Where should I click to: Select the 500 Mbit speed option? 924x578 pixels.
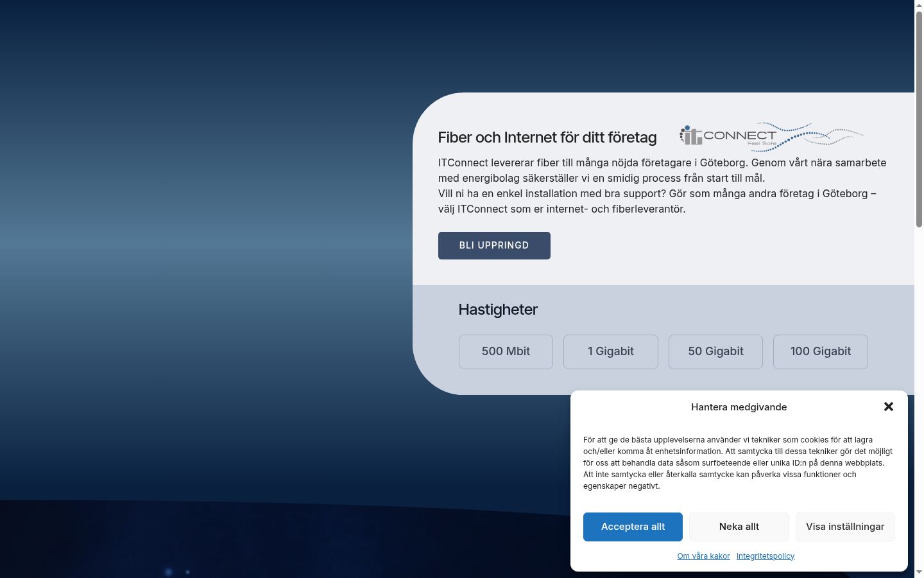coord(506,351)
